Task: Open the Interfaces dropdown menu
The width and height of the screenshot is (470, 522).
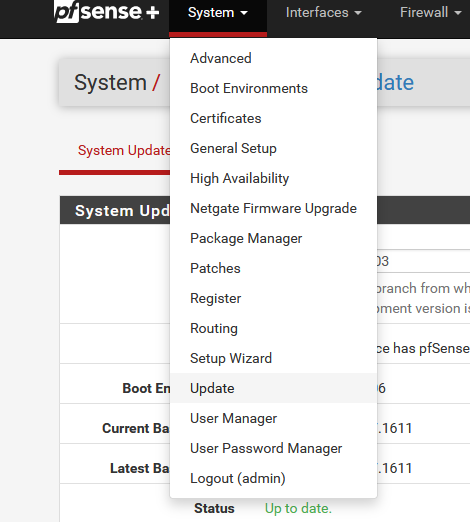Action: [x=323, y=13]
